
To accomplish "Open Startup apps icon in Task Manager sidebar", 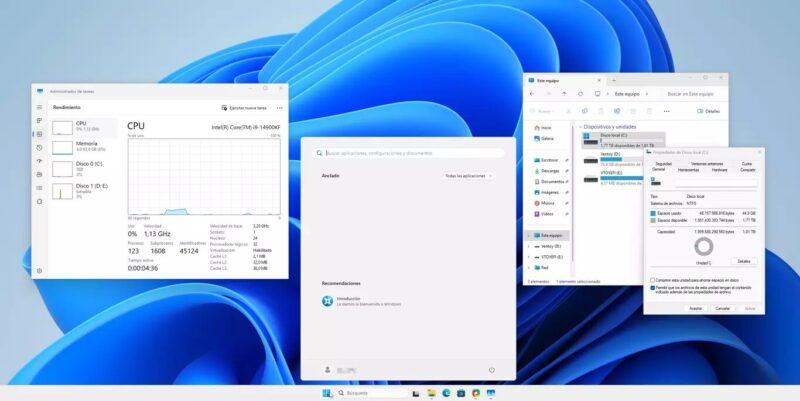I will tap(39, 161).
